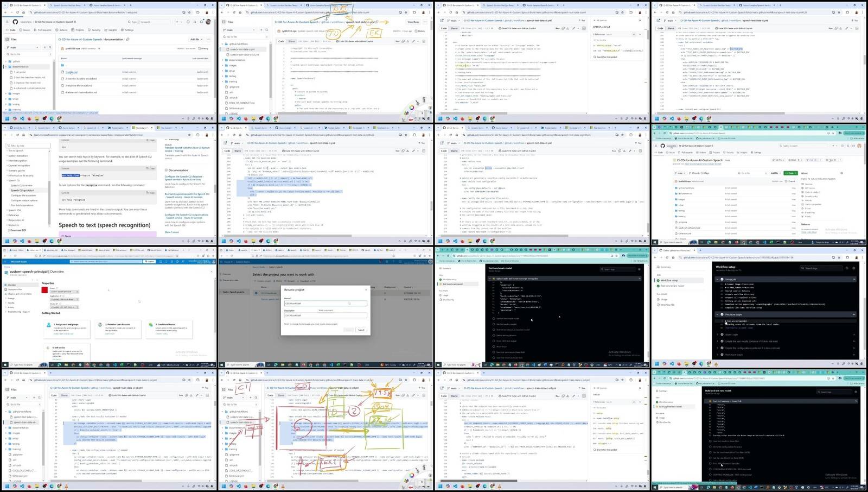This screenshot has width=868, height=492.
Task: Click History button on the documentation folder page
Action: 203,48
